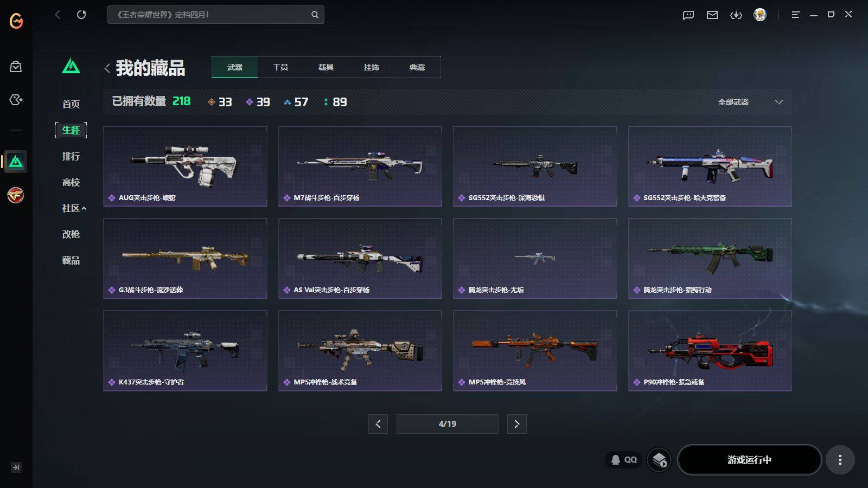
Task: Go to next page arrow
Action: tap(516, 424)
